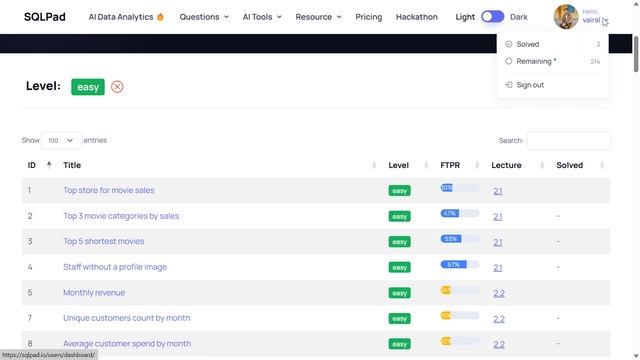This screenshot has width=640, height=360.
Task: Click easy badge in Top 3 movie categories row
Action: pyautogui.click(x=399, y=216)
